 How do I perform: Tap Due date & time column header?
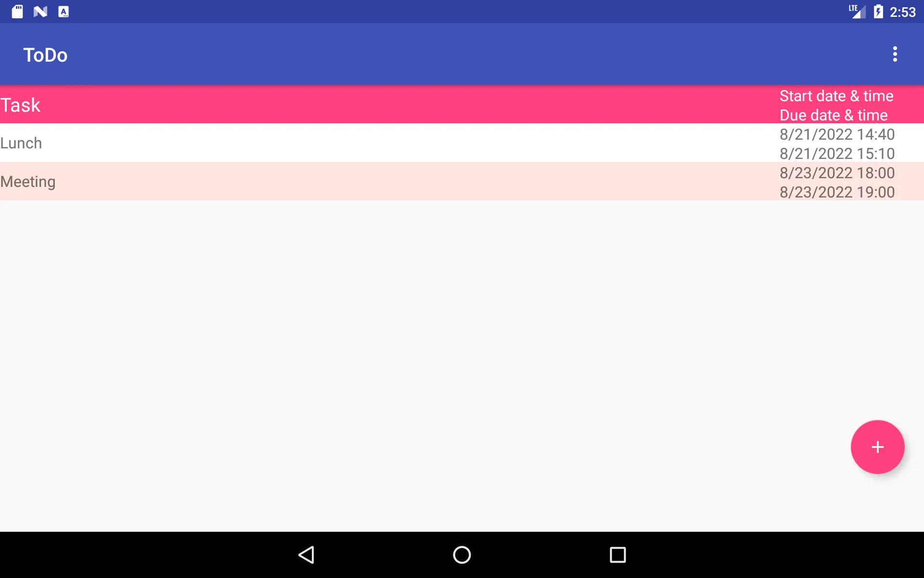tap(834, 115)
